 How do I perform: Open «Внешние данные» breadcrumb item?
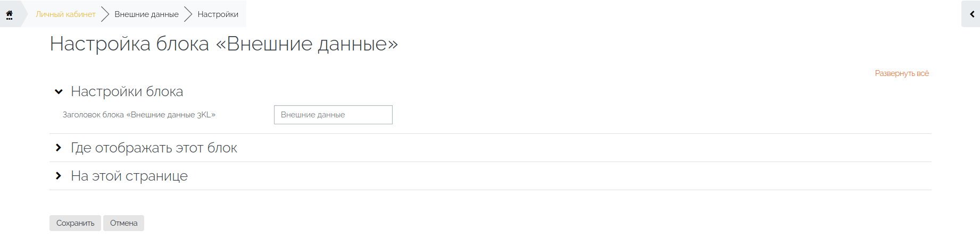point(146,14)
